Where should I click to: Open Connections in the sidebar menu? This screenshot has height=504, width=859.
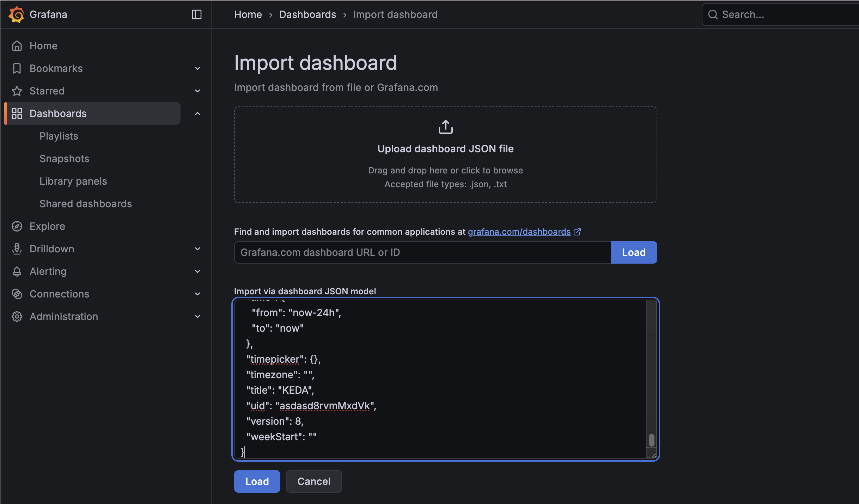click(x=59, y=294)
